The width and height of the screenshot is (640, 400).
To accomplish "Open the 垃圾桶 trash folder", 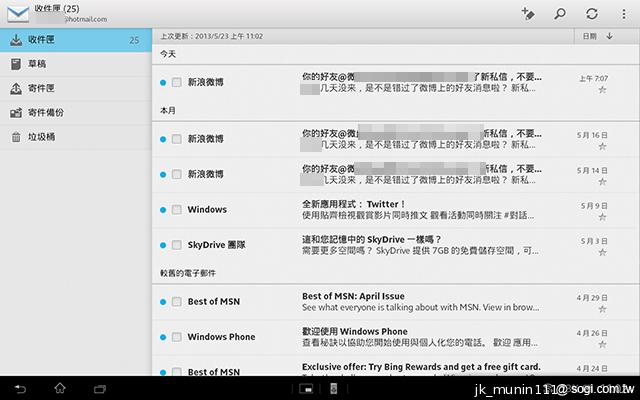I will click(x=76, y=137).
